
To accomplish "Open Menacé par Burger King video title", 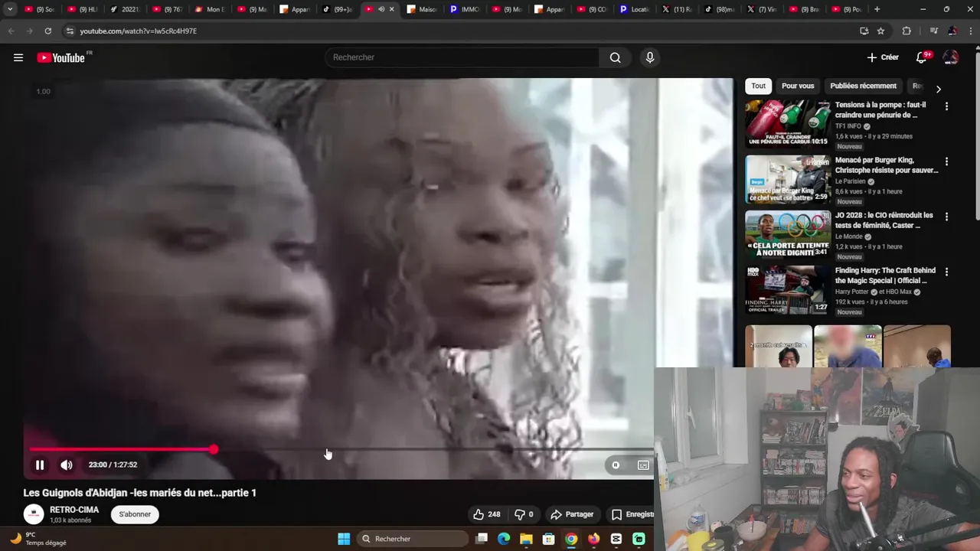I will tap(887, 165).
